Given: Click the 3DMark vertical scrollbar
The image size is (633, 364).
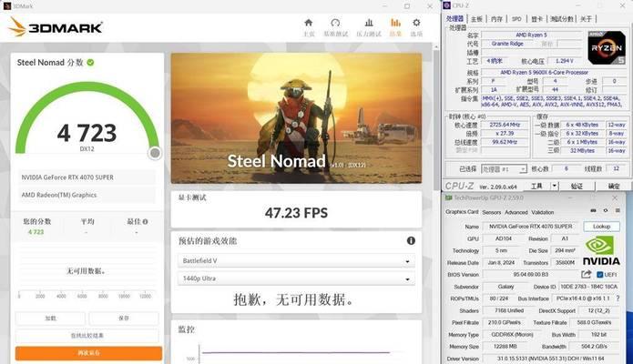Looking at the screenshot, I should click(x=436, y=121).
